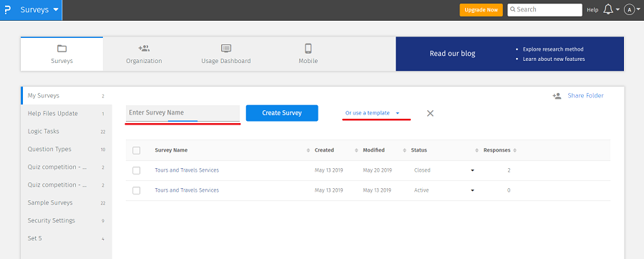The width and height of the screenshot is (644, 259).
Task: Expand the Or use a template dropdown
Action: (x=372, y=113)
